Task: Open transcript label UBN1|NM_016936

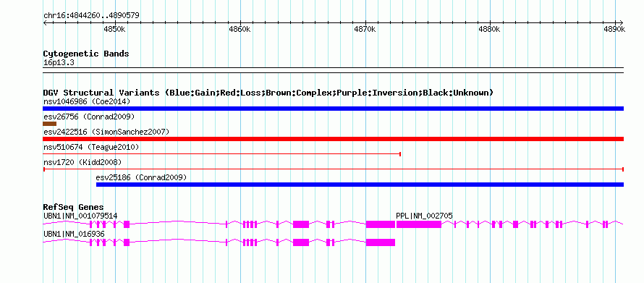Action: tap(74, 234)
